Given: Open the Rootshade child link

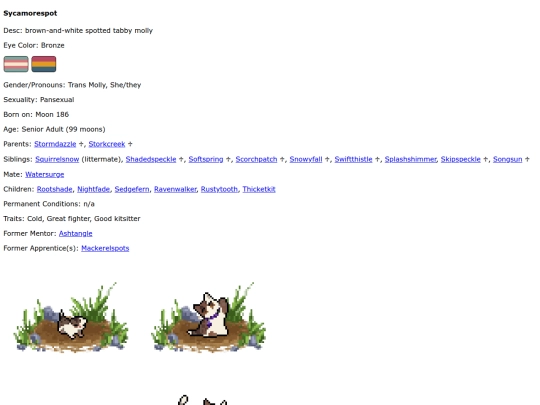Looking at the screenshot, I should (x=54, y=189).
